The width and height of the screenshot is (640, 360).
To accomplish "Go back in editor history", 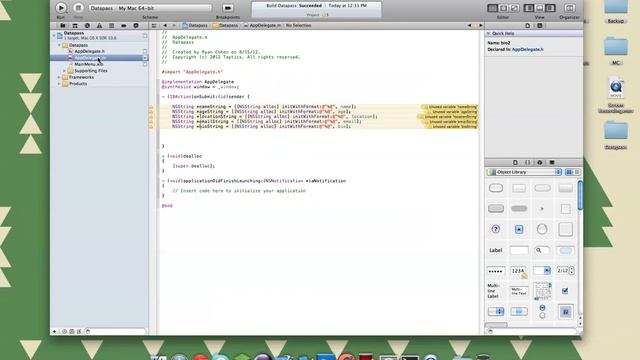I will pyautogui.click(x=165, y=25).
